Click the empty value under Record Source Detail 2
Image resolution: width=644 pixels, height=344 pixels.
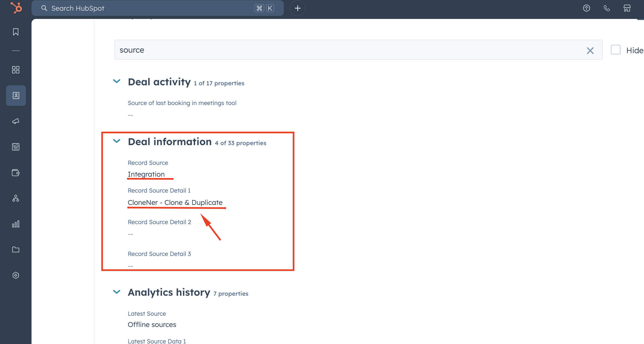pos(130,234)
